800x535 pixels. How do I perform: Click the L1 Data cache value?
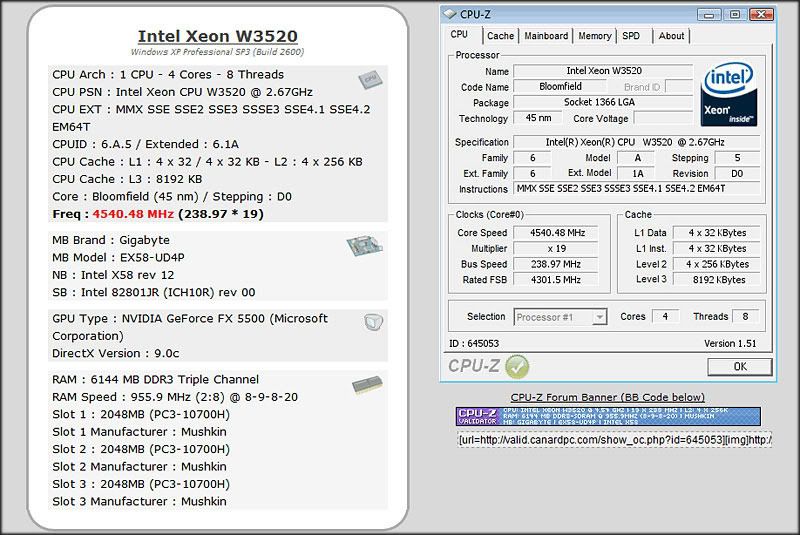717,233
